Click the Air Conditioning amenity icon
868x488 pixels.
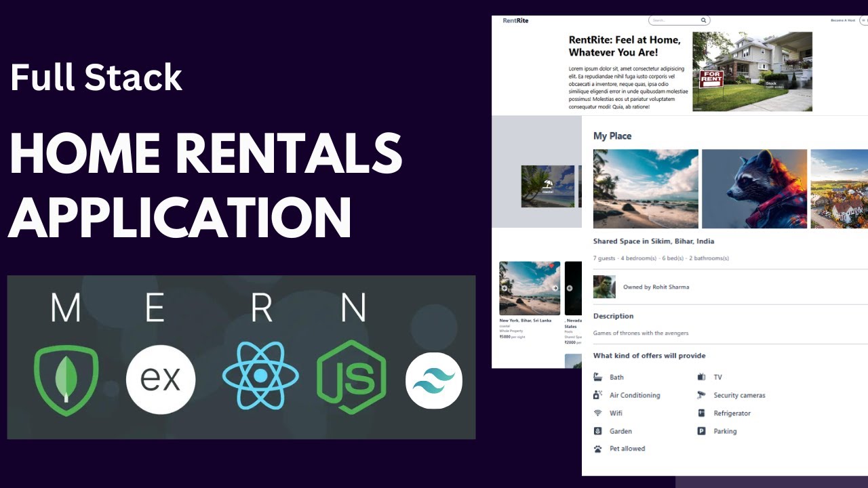[x=597, y=395]
